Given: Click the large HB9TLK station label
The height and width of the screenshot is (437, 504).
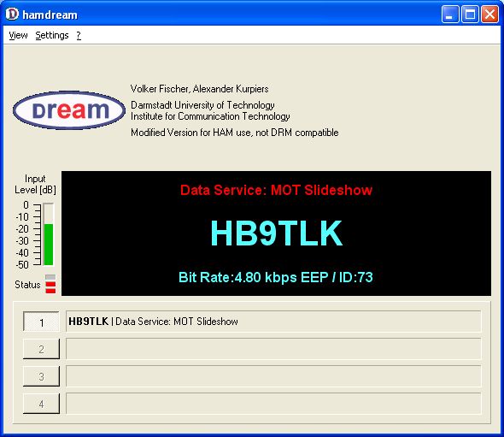Looking at the screenshot, I should pos(277,233).
